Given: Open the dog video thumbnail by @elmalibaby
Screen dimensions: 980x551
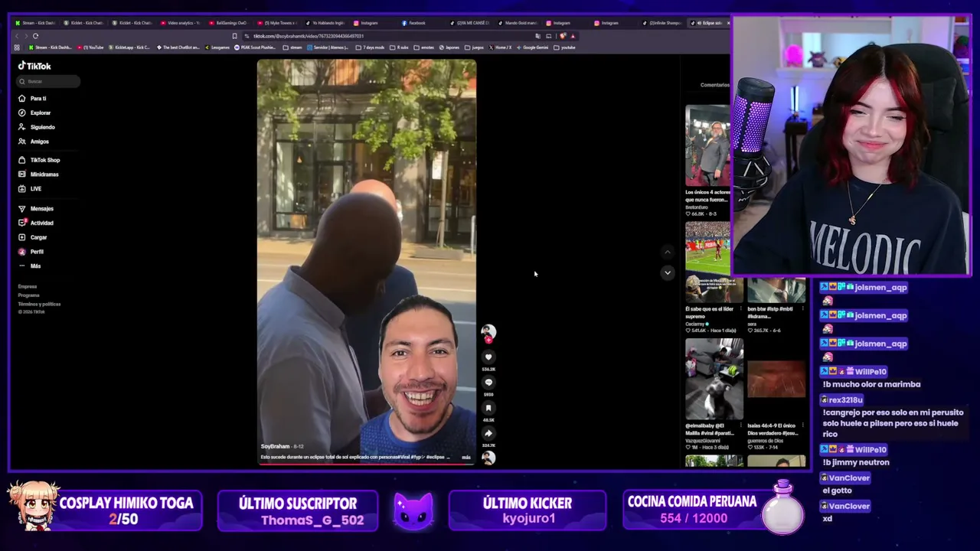Looking at the screenshot, I should coord(714,379).
